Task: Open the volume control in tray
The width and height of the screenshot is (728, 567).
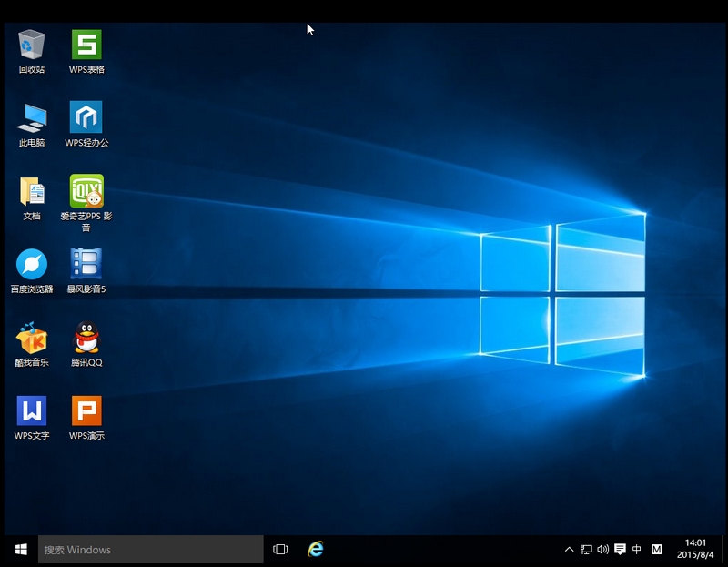Action: pos(602,550)
